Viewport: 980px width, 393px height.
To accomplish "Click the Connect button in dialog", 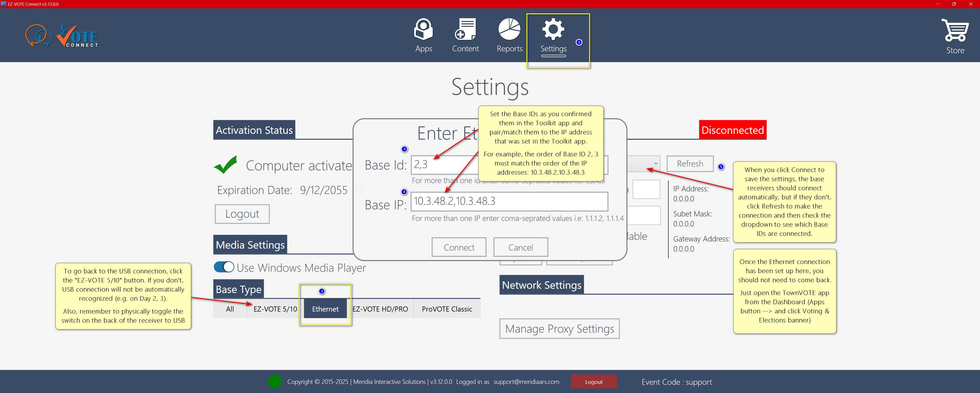I will click(459, 247).
